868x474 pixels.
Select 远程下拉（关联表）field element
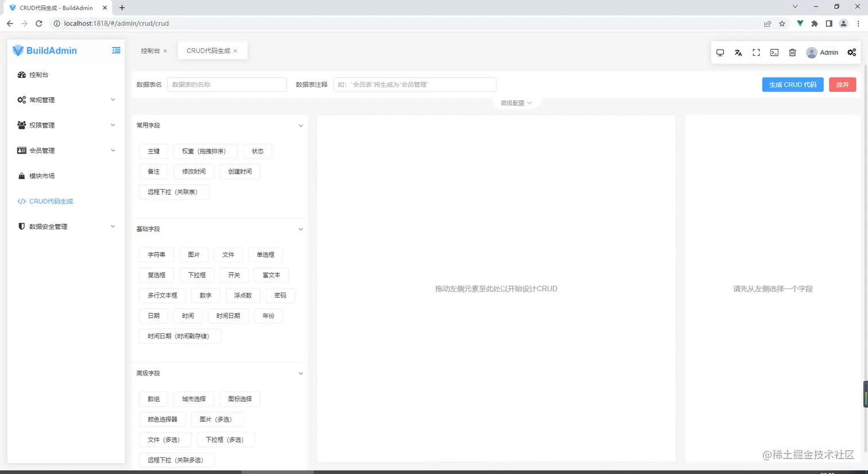point(174,192)
